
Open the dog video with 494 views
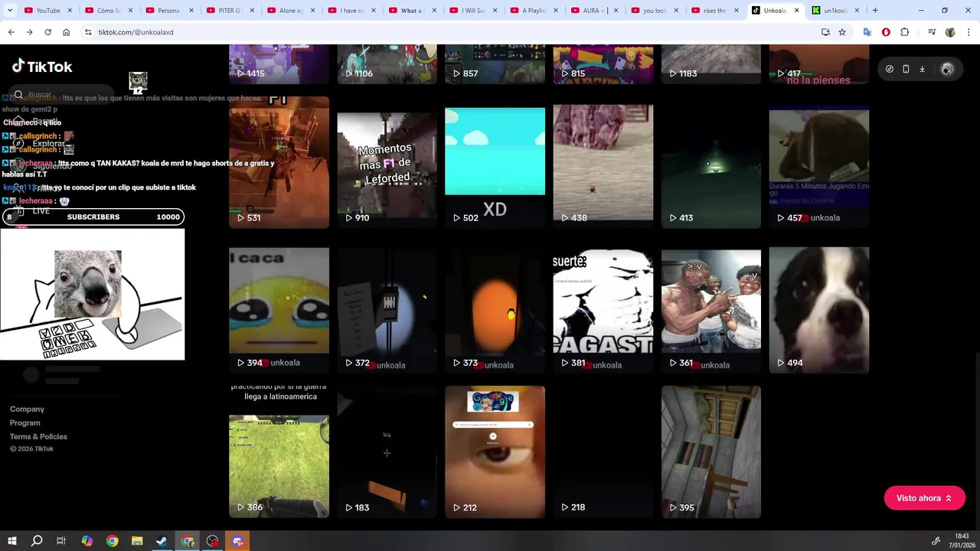click(x=818, y=307)
